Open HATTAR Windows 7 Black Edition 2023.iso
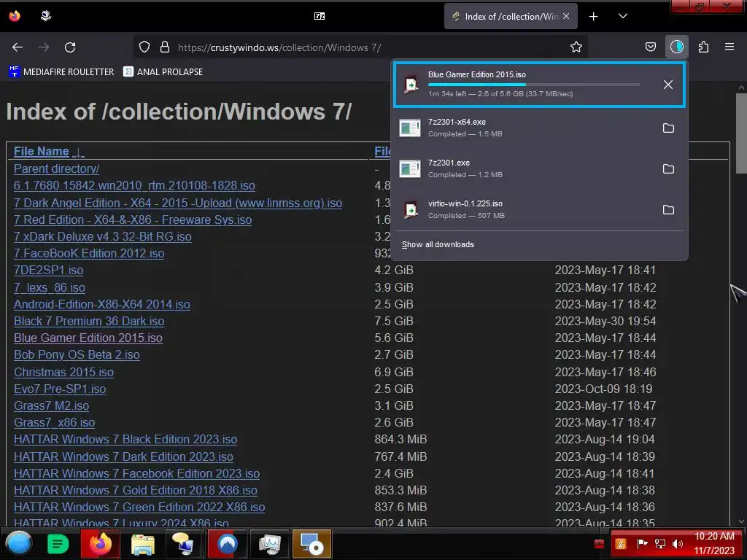Viewport: 747px width, 560px height. click(125, 439)
